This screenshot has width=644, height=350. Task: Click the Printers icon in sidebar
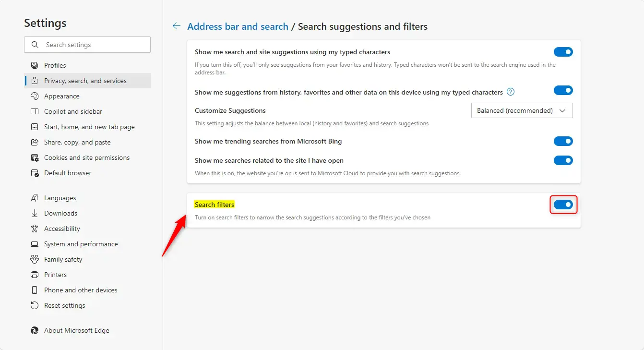click(35, 275)
